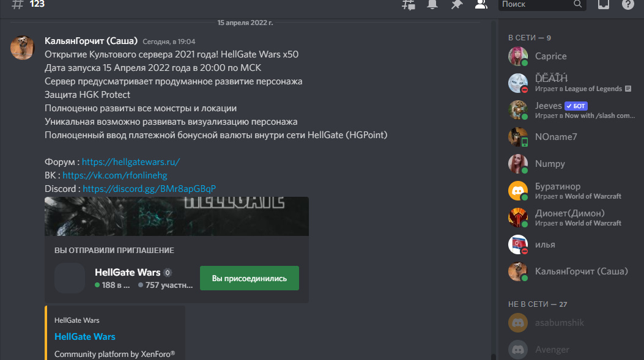
Task: Select member name Numpy
Action: click(x=550, y=164)
